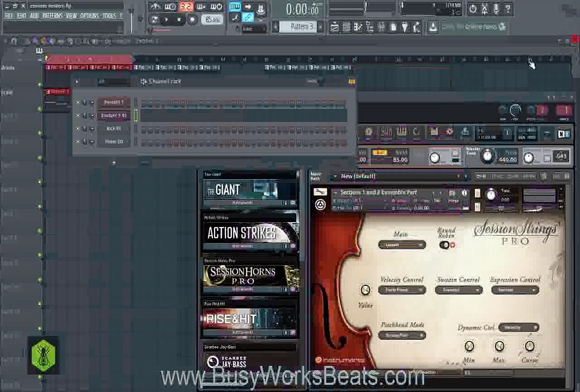The image size is (580, 392).
Task: Click the stop button in transport
Action: coord(179,19)
